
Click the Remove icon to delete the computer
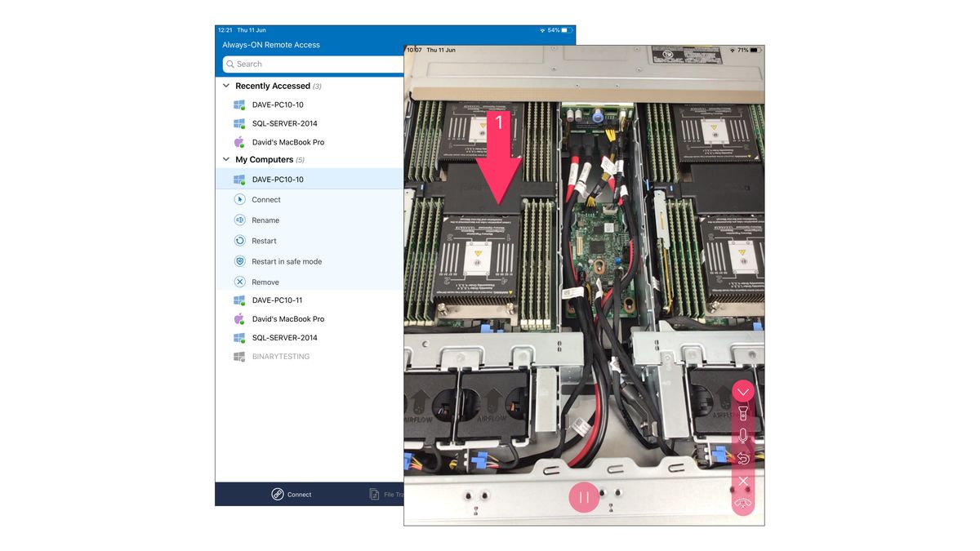(239, 281)
